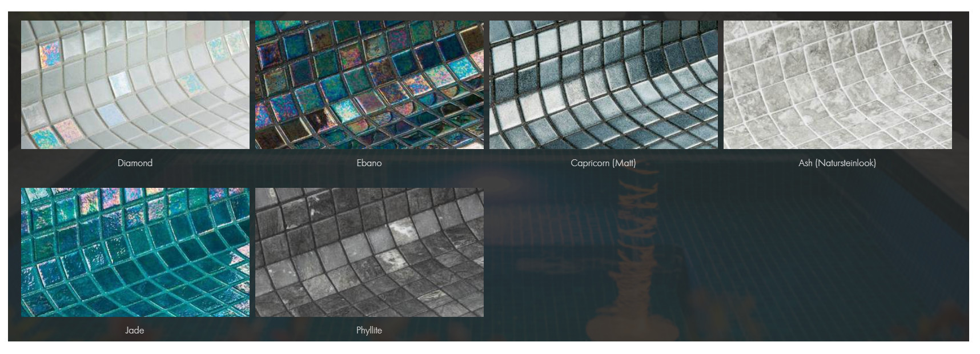The height and width of the screenshot is (354, 980).
Task: Select the Capricorn (Matt) caption
Action: [x=603, y=163]
